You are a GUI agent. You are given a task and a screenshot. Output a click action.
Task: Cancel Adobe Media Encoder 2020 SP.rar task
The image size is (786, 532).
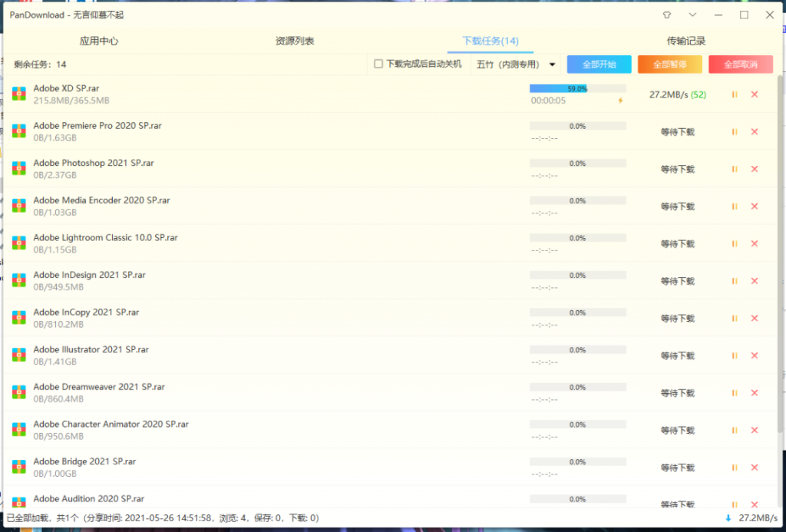click(754, 206)
